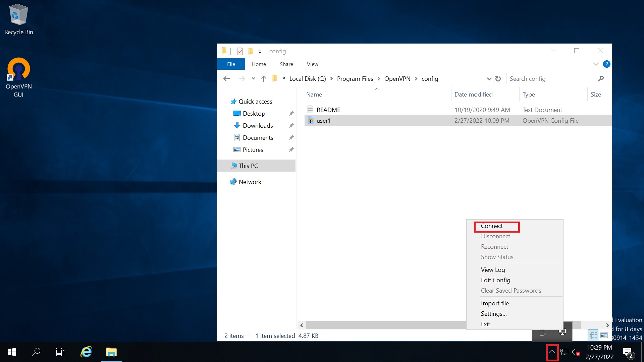
Task: Switch to the Share ribbon tab
Action: tap(286, 64)
